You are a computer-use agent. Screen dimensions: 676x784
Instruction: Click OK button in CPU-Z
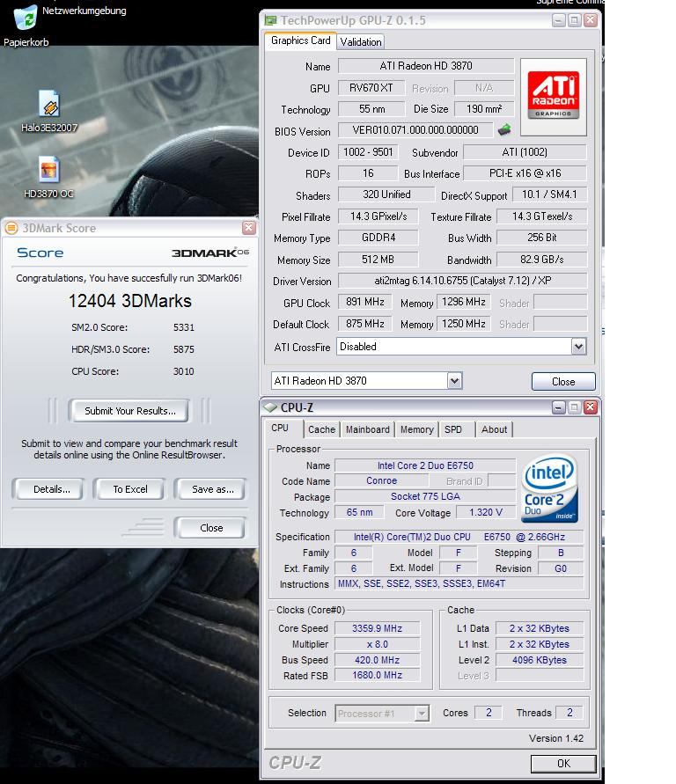pos(563,764)
